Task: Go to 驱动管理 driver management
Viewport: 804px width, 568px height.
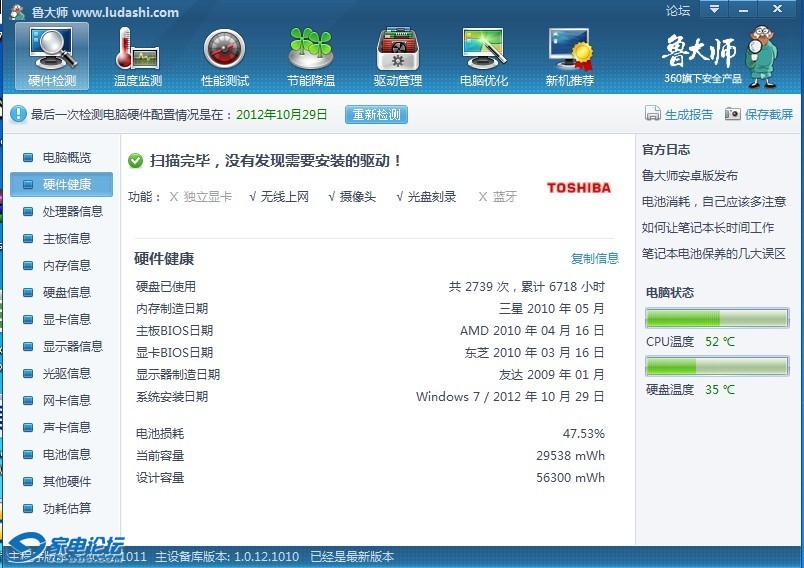Action: 397,56
